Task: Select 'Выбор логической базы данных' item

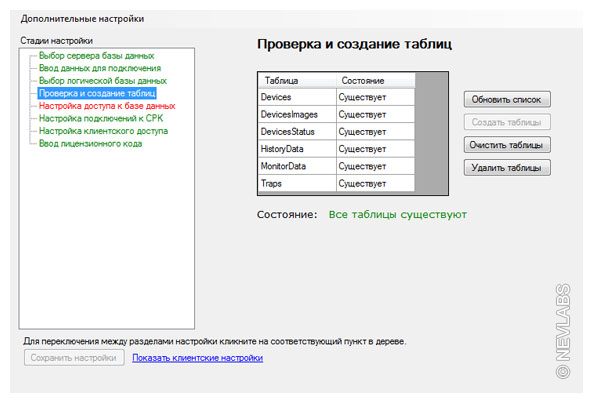Action: [102, 81]
